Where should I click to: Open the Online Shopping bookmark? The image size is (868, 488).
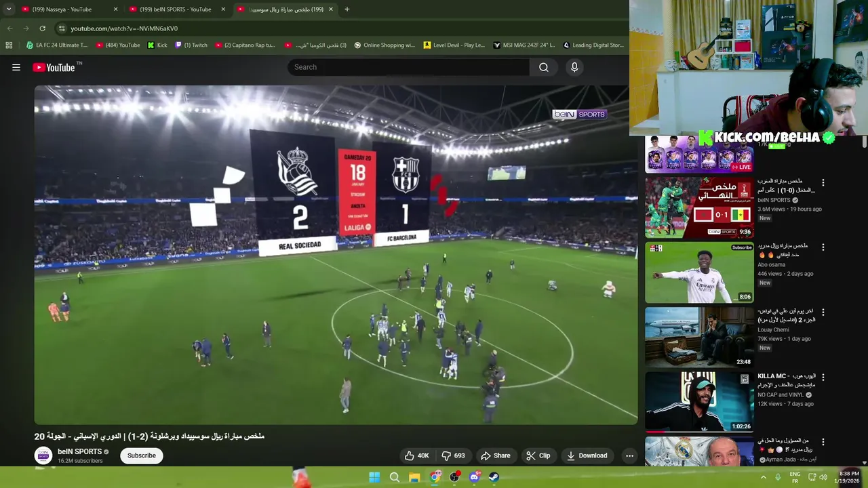pos(384,45)
